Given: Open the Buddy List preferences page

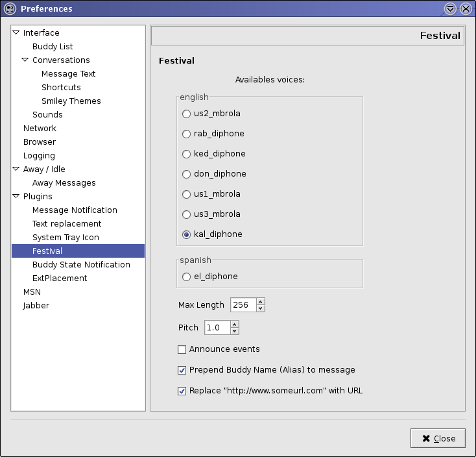Looking at the screenshot, I should coord(53,46).
